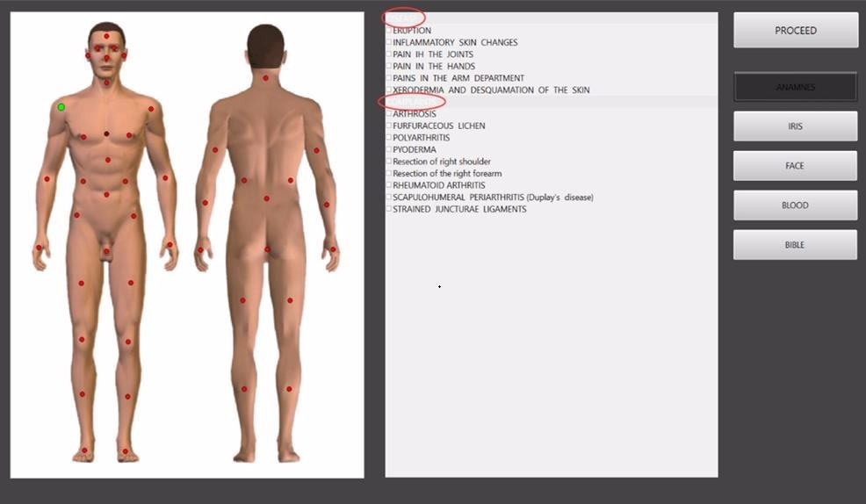
Task: Enable SCAPULOHUMERAL PERIARTHRITIS checkbox
Action: [389, 197]
